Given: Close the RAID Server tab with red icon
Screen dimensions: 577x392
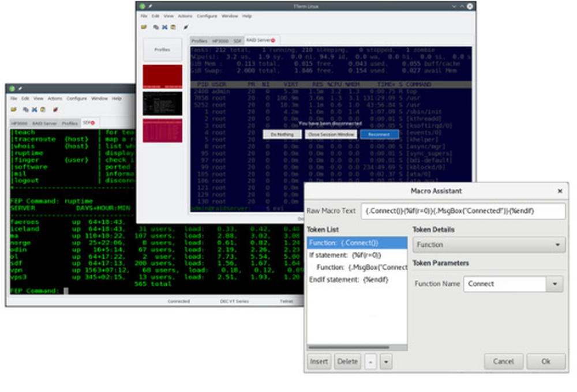Looking at the screenshot, I should point(273,40).
